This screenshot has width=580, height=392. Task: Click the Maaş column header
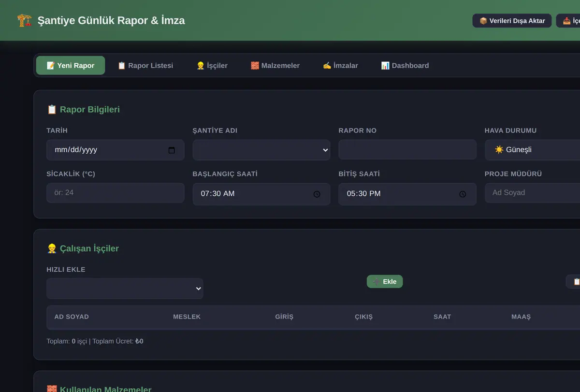521,317
